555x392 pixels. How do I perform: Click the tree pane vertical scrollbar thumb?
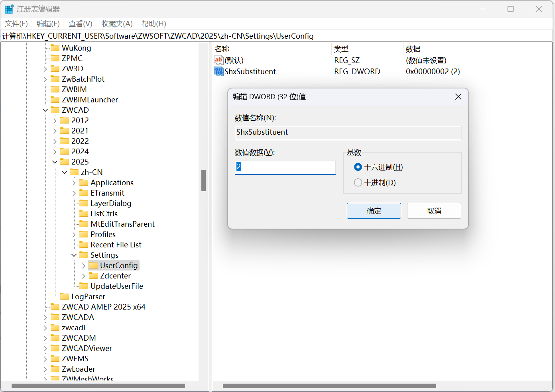(x=204, y=180)
